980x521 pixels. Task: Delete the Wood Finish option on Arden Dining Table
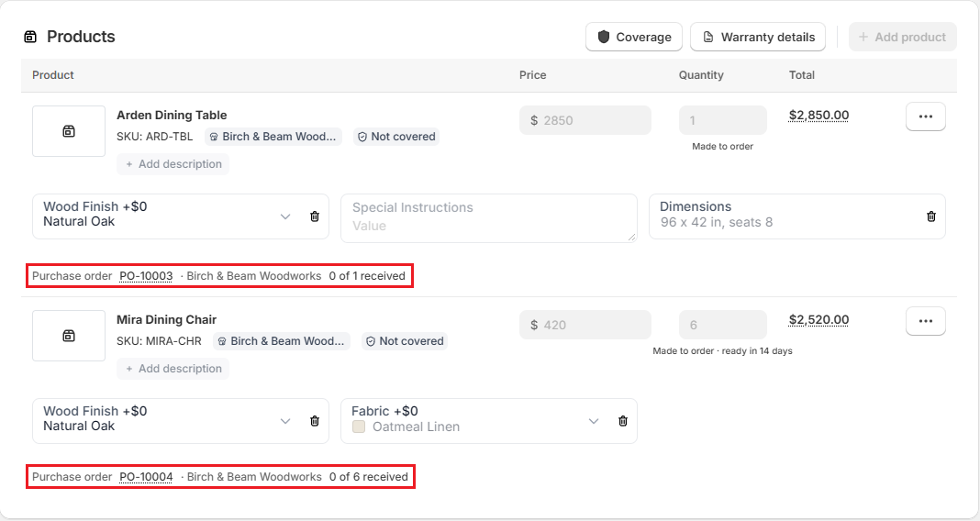point(315,216)
